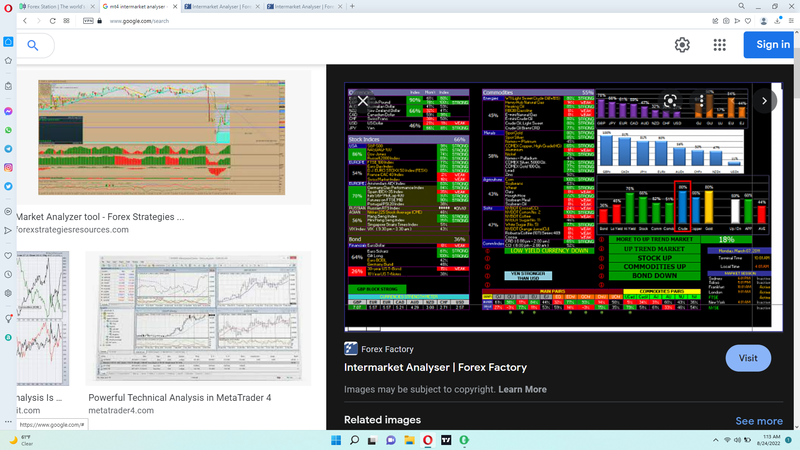The height and width of the screenshot is (450, 800).
Task: Open the Google apps grid
Action: pyautogui.click(x=719, y=45)
